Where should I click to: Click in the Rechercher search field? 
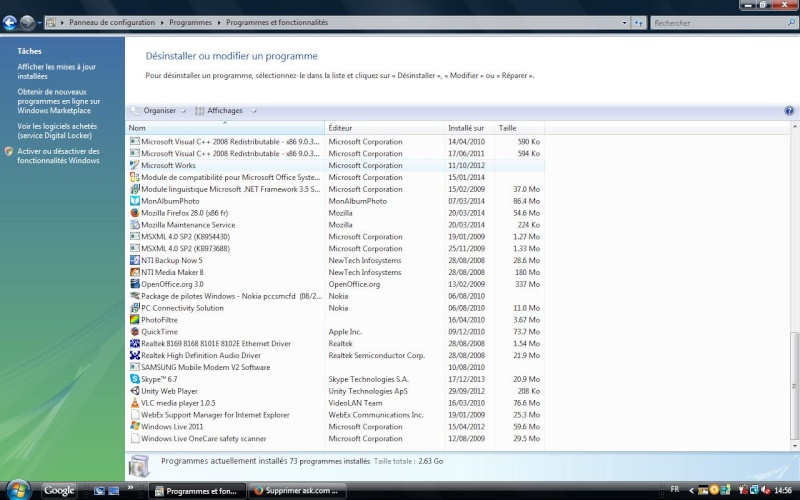[x=718, y=22]
